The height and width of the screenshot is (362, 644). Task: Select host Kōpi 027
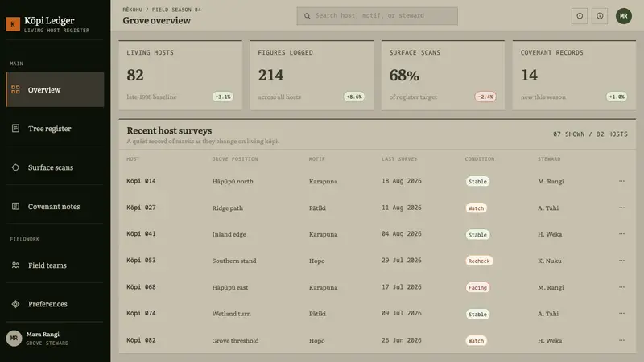pyautogui.click(x=141, y=208)
